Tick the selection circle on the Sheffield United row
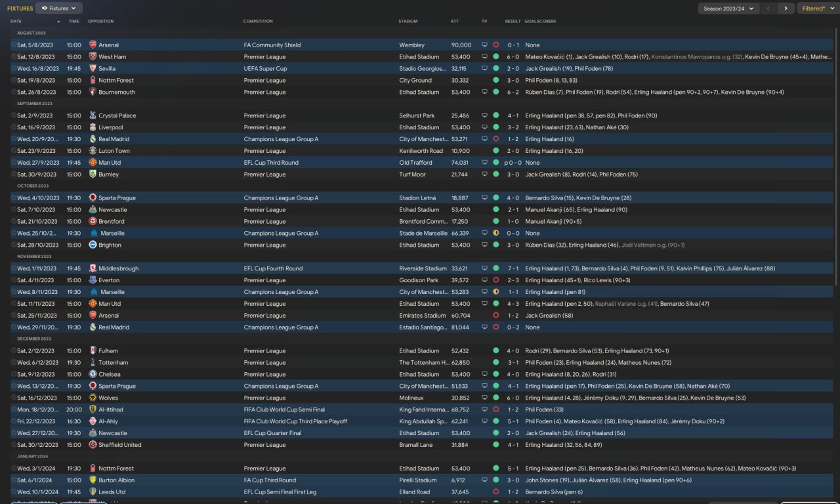The height and width of the screenshot is (504, 840). click(x=13, y=445)
